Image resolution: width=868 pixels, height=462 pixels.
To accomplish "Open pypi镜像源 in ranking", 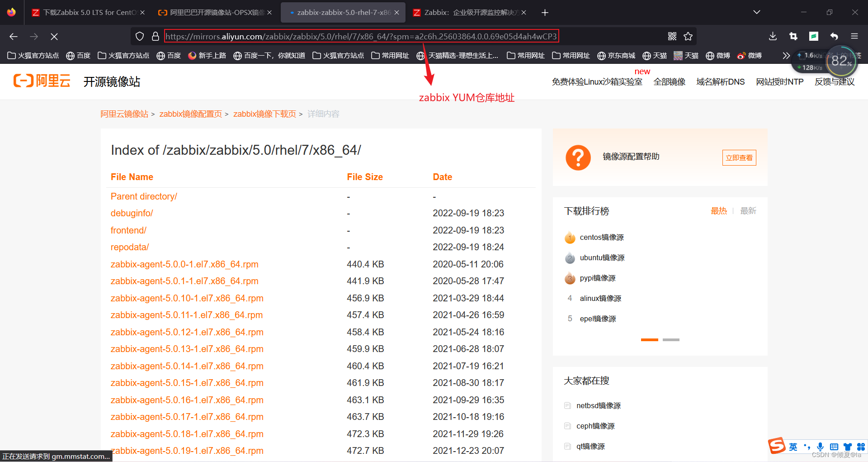I will point(598,278).
